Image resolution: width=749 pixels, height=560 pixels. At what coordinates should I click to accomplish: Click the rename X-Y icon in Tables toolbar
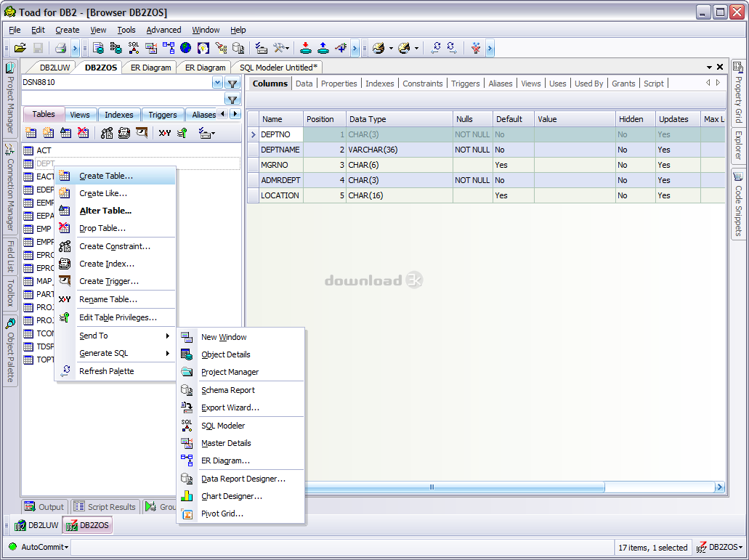165,133
